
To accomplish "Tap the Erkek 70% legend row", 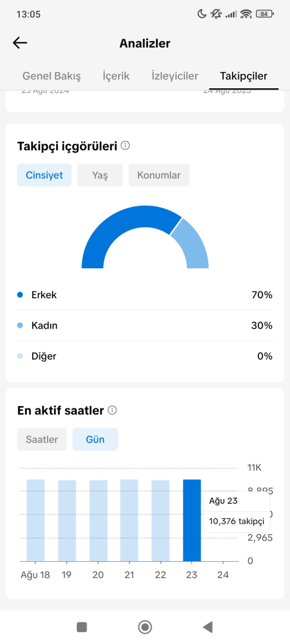I will (145, 295).
